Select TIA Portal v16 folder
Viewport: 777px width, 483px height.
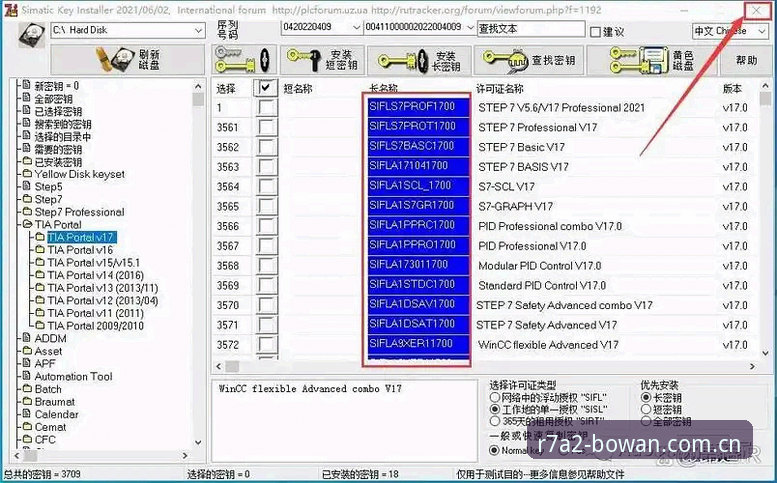(x=80, y=250)
